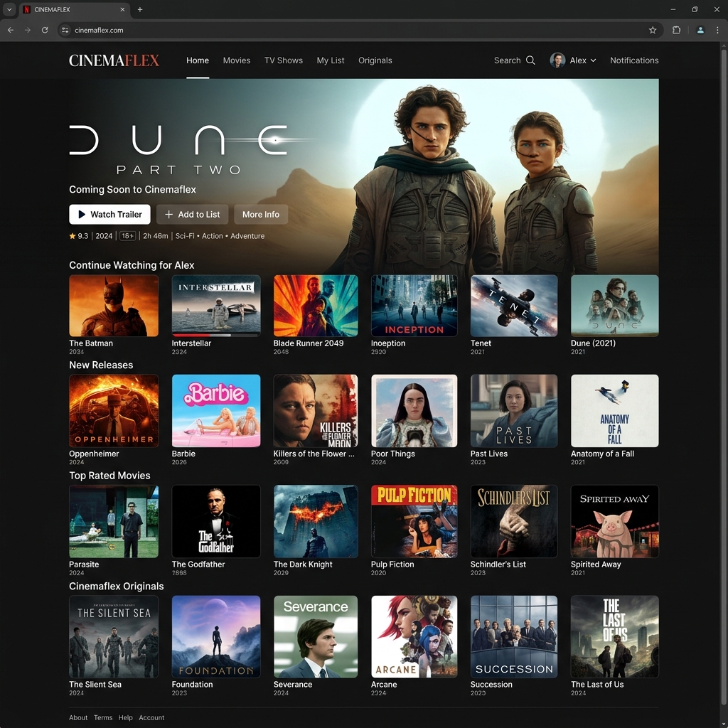Open Chrome profile icon
Viewport: 728px width, 728px height.
pyautogui.click(x=700, y=30)
